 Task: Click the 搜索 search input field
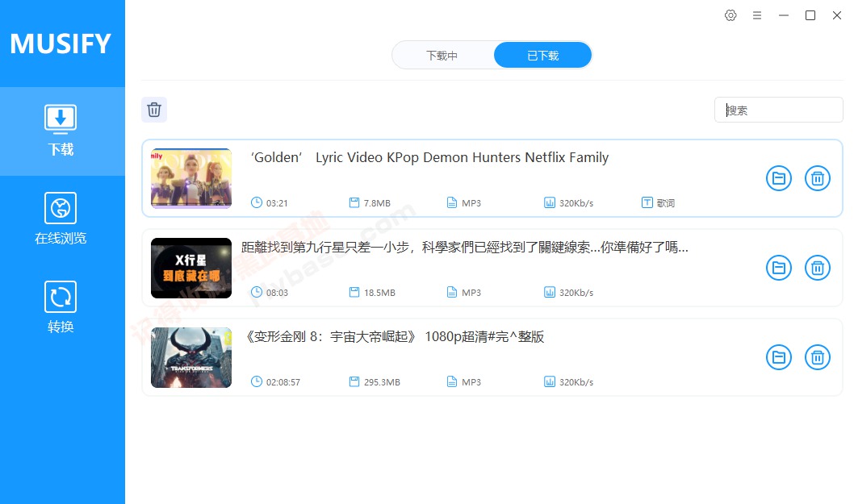pyautogui.click(x=777, y=110)
